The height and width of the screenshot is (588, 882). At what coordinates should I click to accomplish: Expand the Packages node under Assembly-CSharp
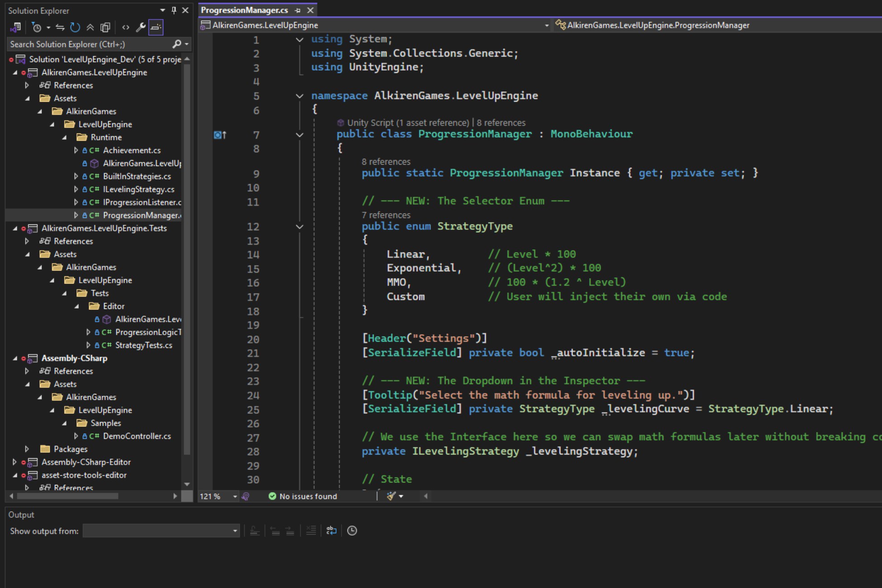point(27,449)
